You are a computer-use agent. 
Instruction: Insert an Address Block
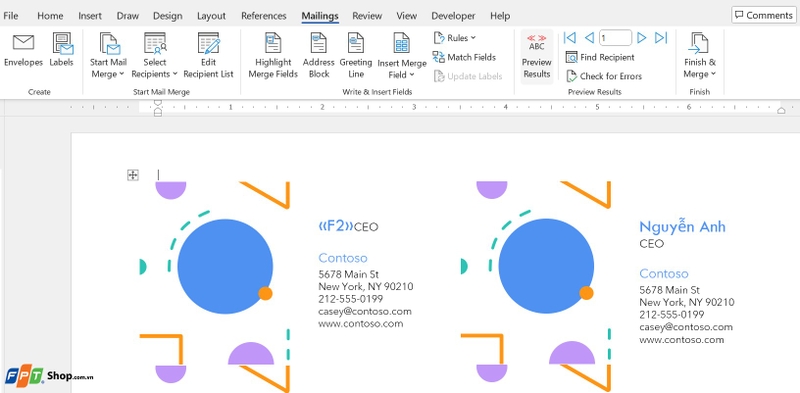tap(318, 56)
